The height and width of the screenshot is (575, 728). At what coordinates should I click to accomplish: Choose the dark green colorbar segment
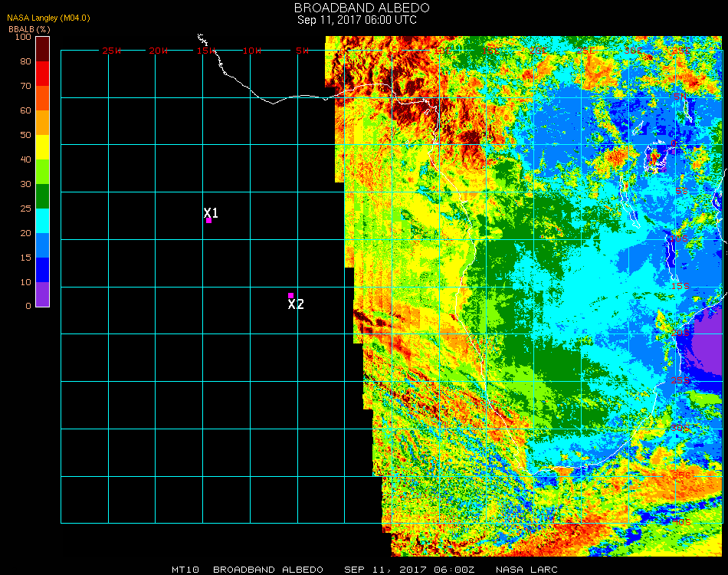[42, 196]
